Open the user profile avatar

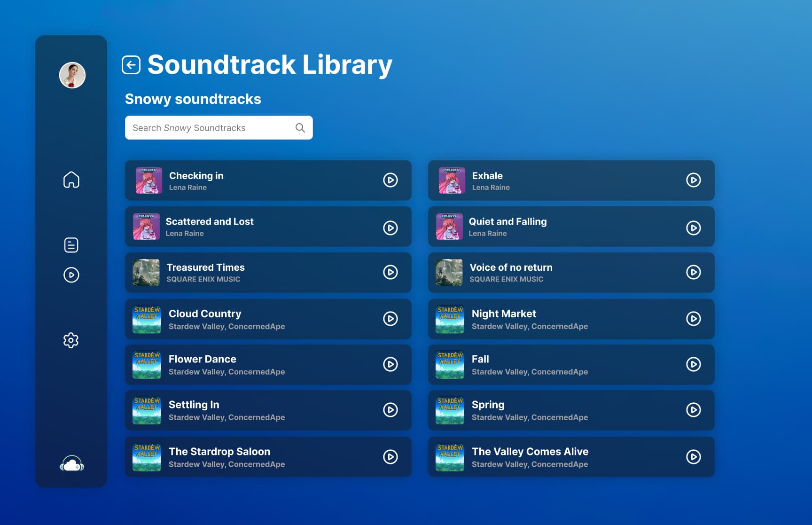tap(72, 75)
